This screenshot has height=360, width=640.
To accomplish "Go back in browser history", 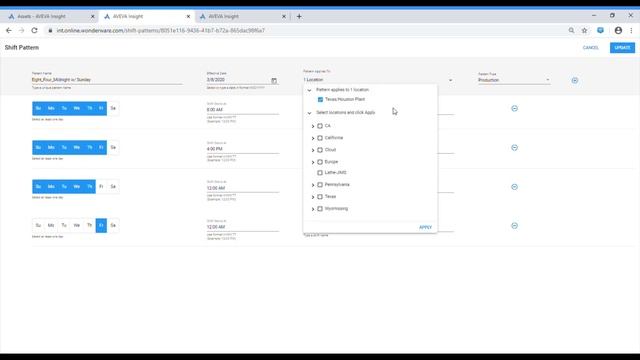I will pos(9,30).
